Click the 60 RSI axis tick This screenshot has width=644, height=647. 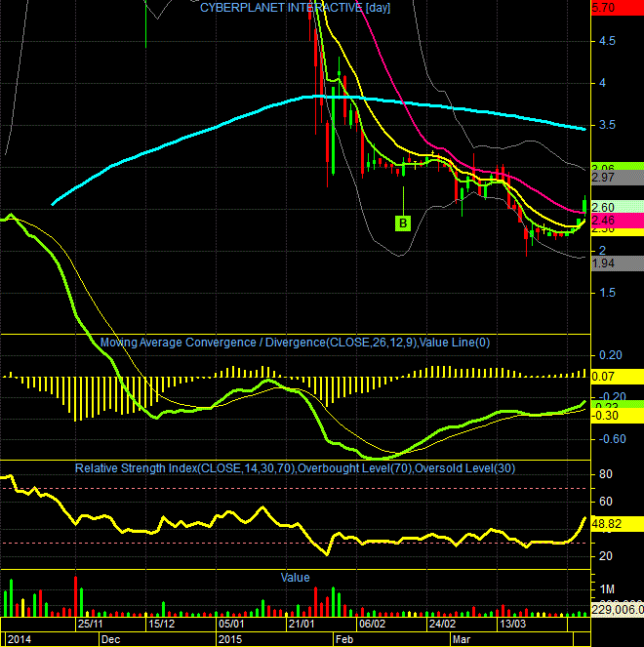(606, 502)
